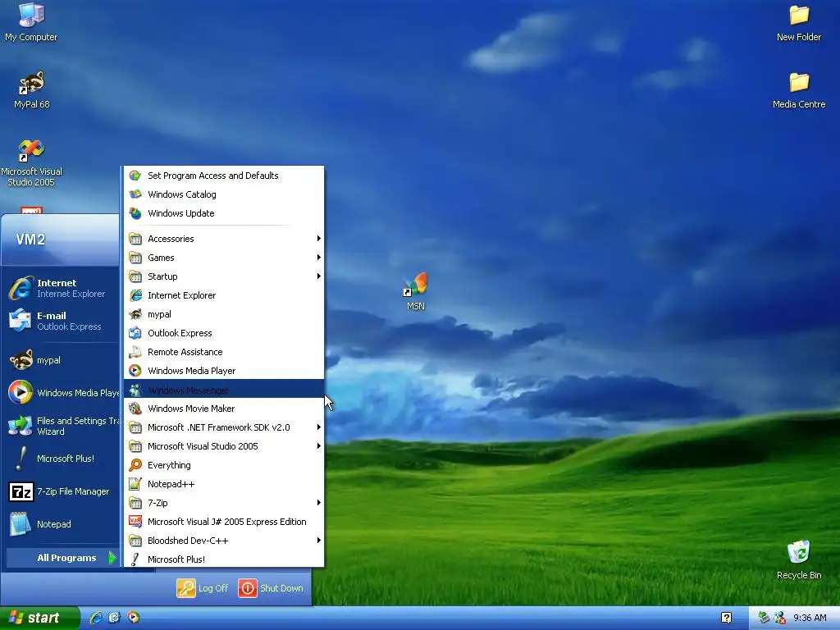The width and height of the screenshot is (840, 630).
Task: Select the Recycle Bin icon
Action: click(x=799, y=559)
